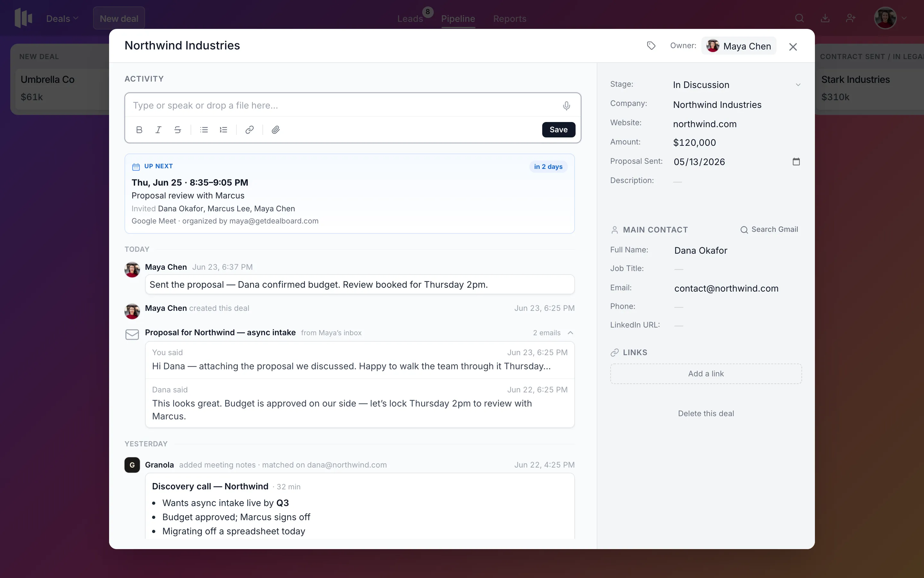Toggle italic formatting in activity editor
The height and width of the screenshot is (578, 924).
click(x=158, y=130)
